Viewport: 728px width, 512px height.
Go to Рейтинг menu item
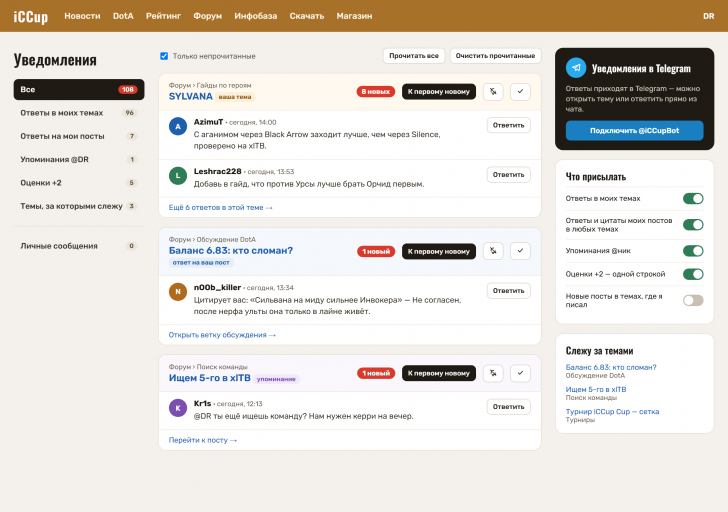(x=163, y=16)
